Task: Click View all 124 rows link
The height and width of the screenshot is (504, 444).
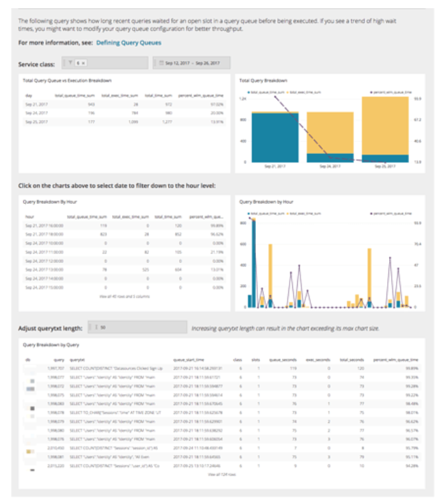Action: pyautogui.click(x=222, y=474)
